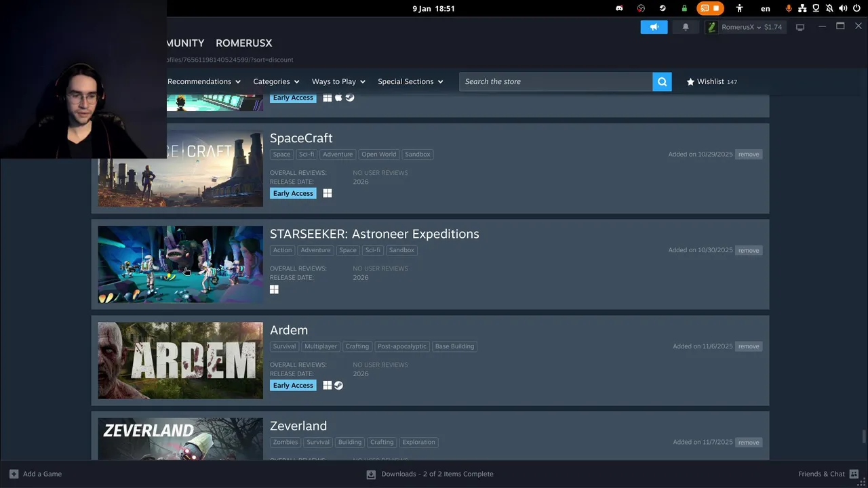Open the Categories dropdown
This screenshot has height=488, width=868.
coord(276,81)
